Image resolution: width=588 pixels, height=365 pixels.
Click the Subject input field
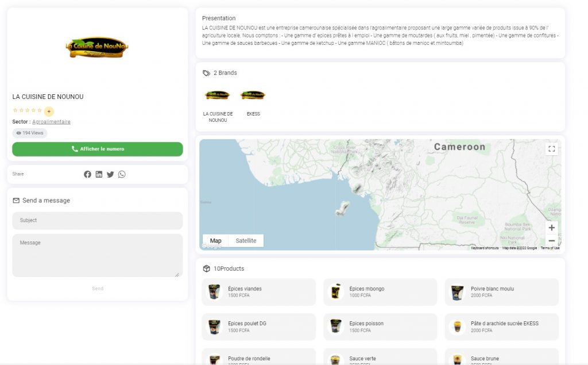(x=98, y=220)
